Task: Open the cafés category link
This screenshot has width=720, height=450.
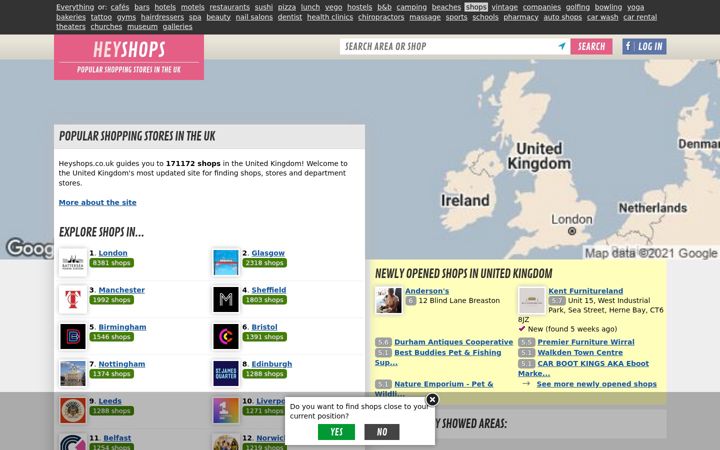Action: pos(120,7)
